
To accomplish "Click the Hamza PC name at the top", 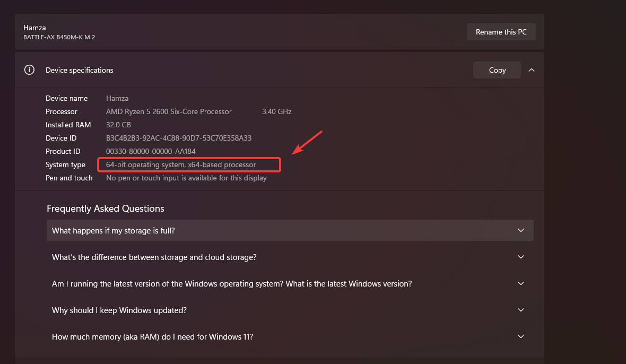I will [34, 28].
